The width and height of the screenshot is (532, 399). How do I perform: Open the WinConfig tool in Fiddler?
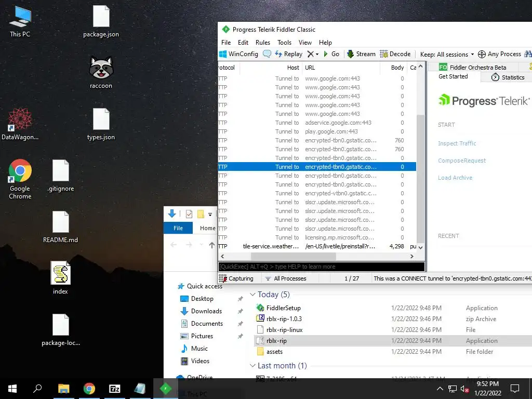(x=239, y=54)
